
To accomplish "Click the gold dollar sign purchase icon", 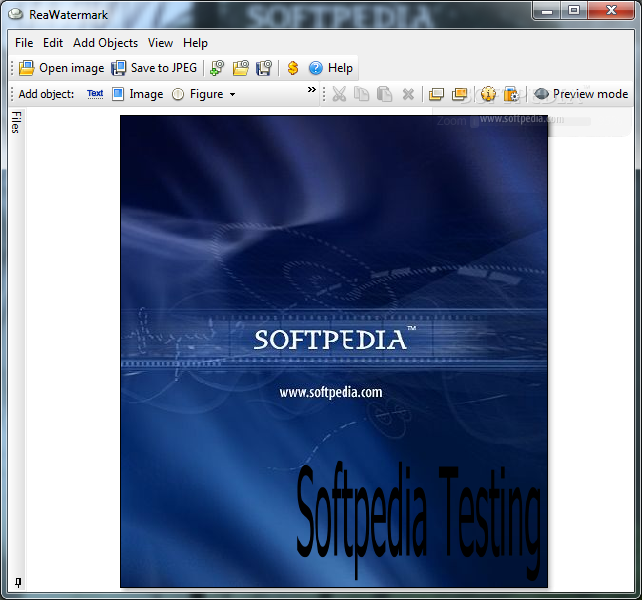I will tap(293, 68).
